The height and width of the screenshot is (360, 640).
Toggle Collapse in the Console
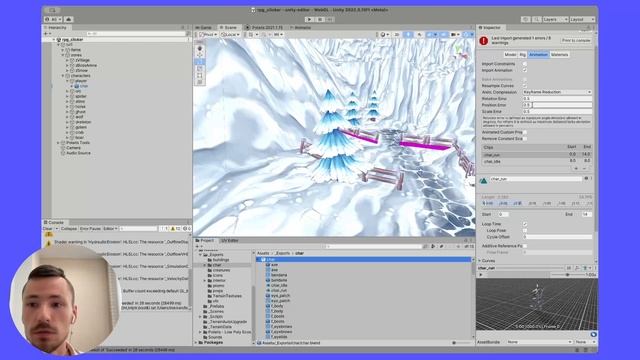pos(69,229)
